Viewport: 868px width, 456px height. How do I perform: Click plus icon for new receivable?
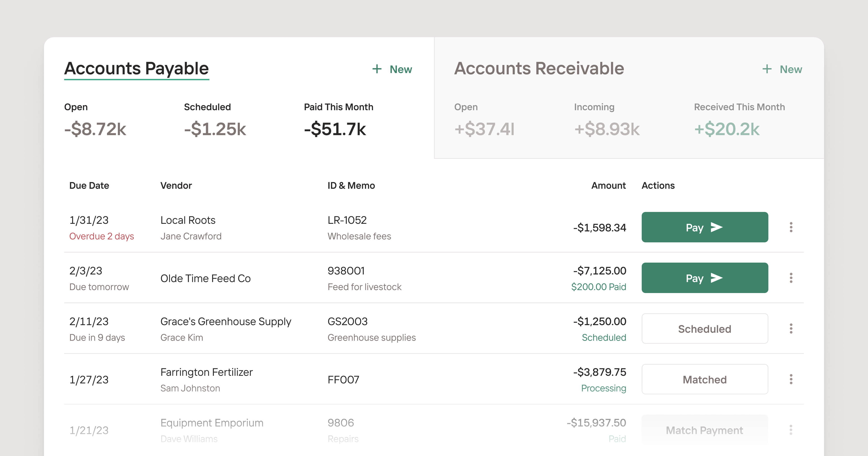(x=767, y=69)
